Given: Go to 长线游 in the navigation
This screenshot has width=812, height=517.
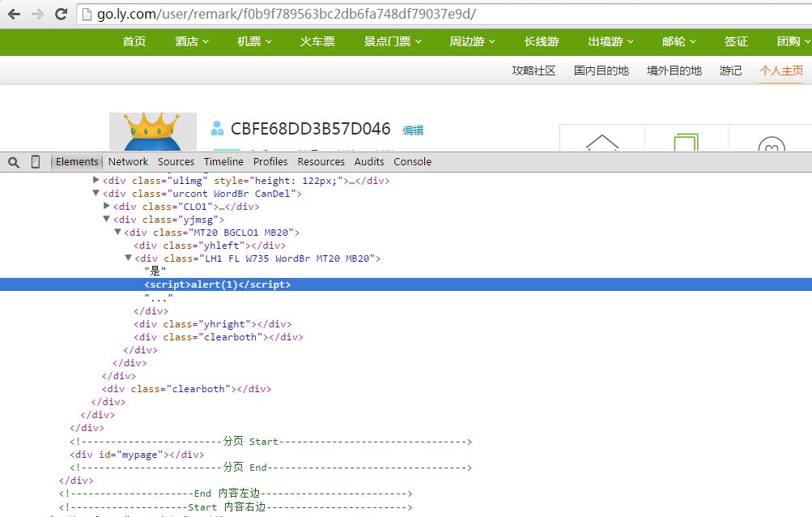Looking at the screenshot, I should coord(541,41).
